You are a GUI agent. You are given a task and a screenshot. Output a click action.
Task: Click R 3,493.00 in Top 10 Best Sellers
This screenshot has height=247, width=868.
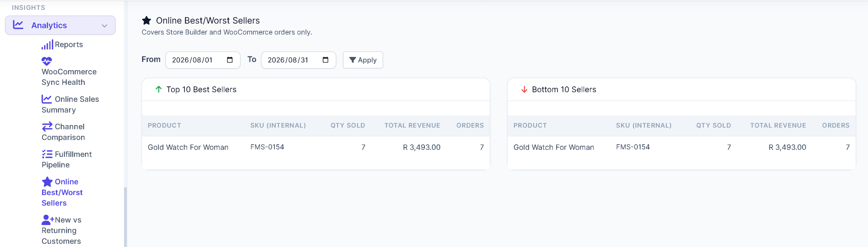click(x=422, y=147)
